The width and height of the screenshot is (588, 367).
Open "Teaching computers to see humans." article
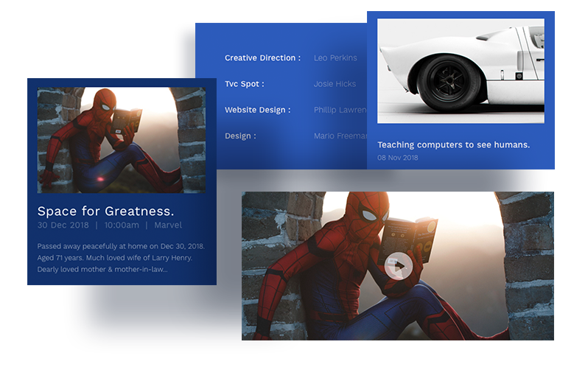(453, 144)
